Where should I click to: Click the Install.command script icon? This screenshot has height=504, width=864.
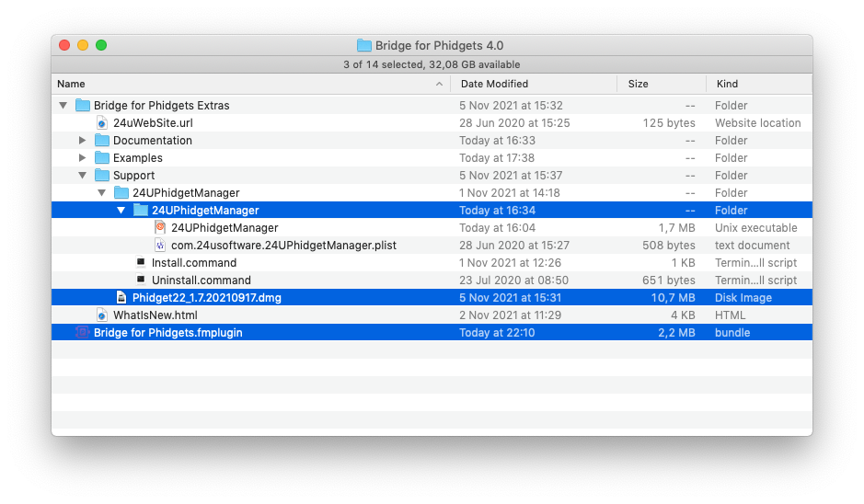coord(141,262)
